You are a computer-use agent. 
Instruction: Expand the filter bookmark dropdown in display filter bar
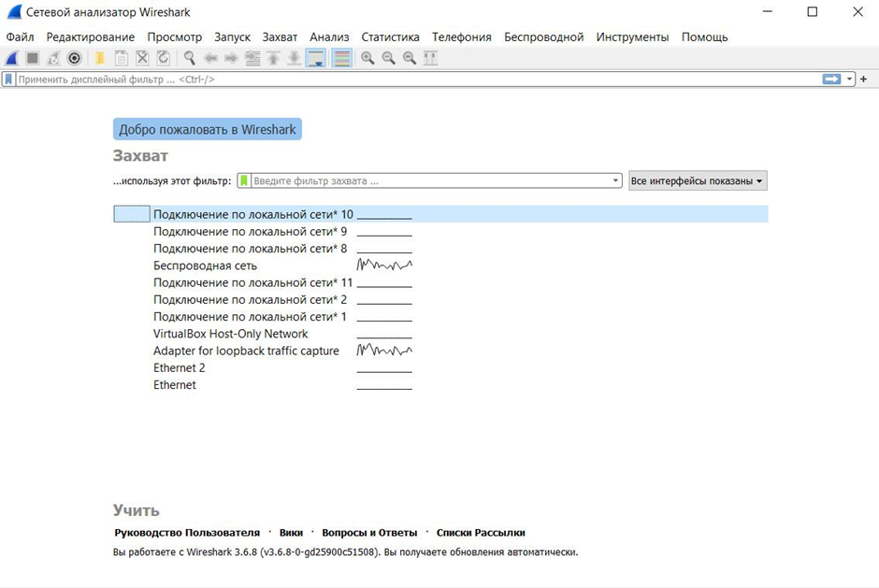(x=9, y=79)
